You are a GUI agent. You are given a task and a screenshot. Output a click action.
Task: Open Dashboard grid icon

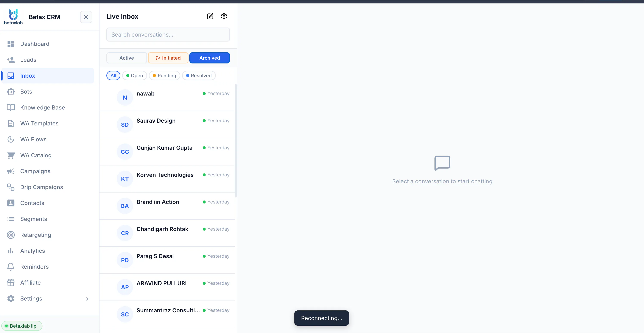pos(11,44)
